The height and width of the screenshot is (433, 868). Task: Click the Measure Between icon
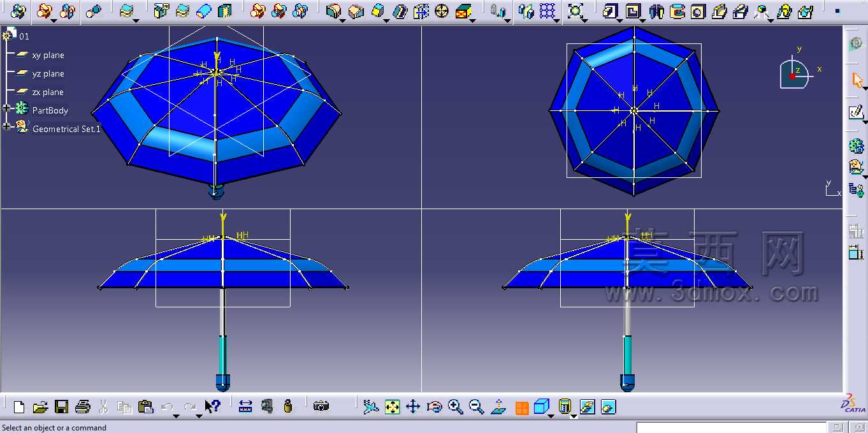[x=245, y=406]
